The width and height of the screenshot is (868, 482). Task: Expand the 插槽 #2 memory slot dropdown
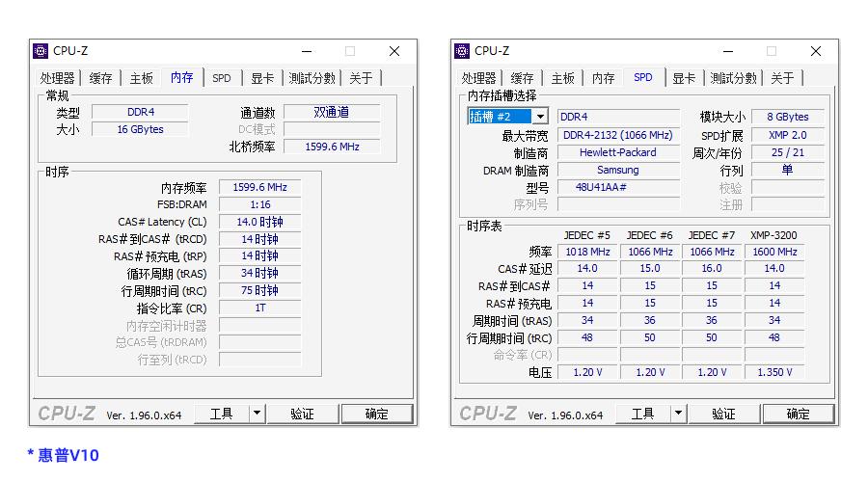(x=540, y=117)
